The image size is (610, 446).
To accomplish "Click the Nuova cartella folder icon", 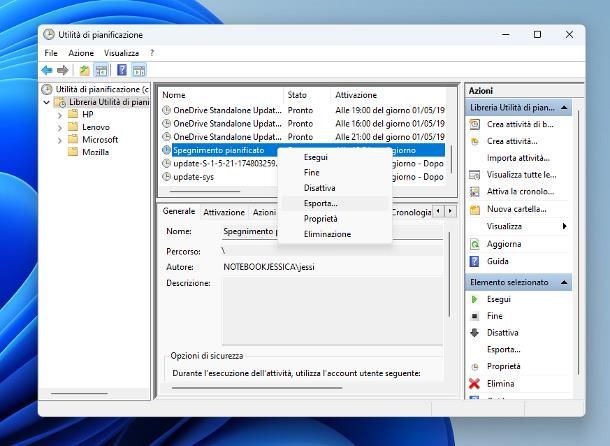I will [475, 210].
